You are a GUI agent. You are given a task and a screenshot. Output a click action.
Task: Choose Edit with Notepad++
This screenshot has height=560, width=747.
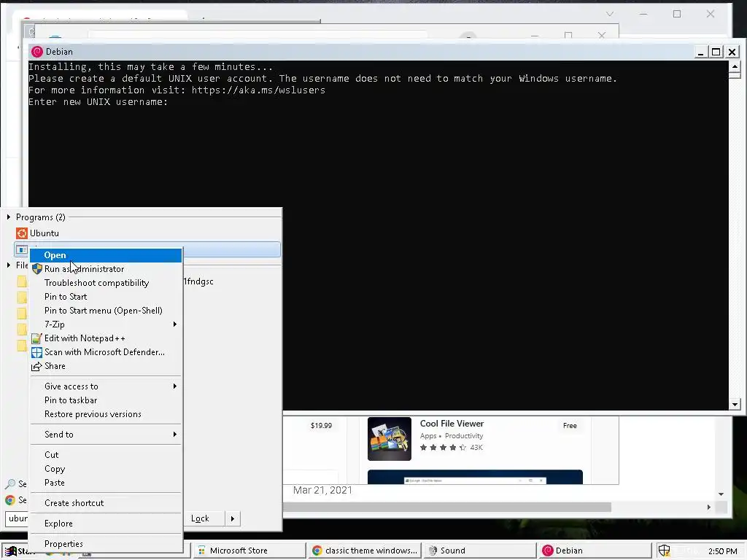coord(106,338)
